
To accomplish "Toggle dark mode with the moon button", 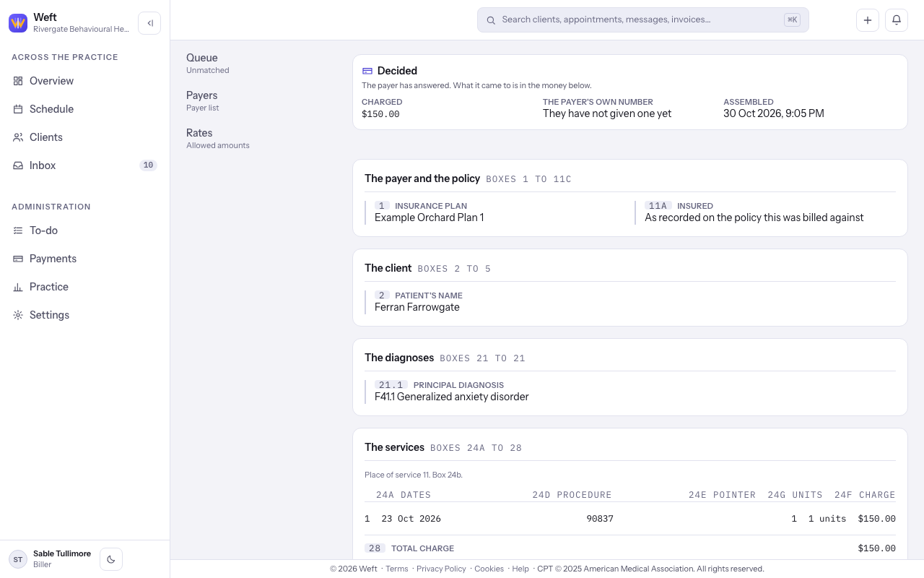I will [x=111, y=559].
